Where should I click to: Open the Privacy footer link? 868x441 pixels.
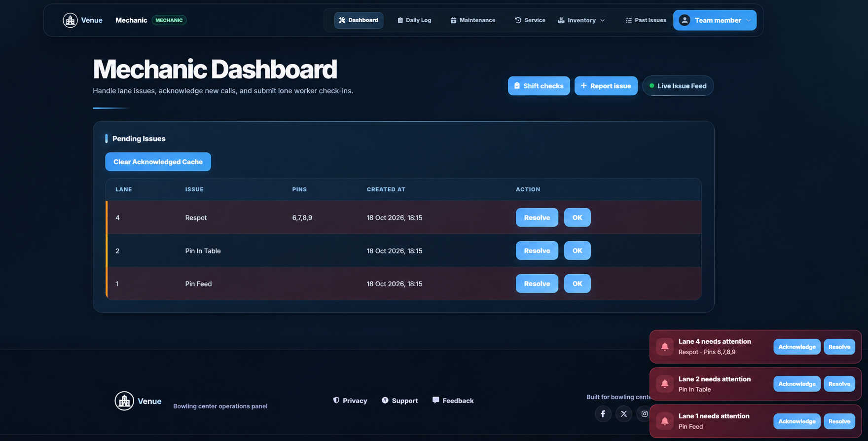tap(350, 401)
